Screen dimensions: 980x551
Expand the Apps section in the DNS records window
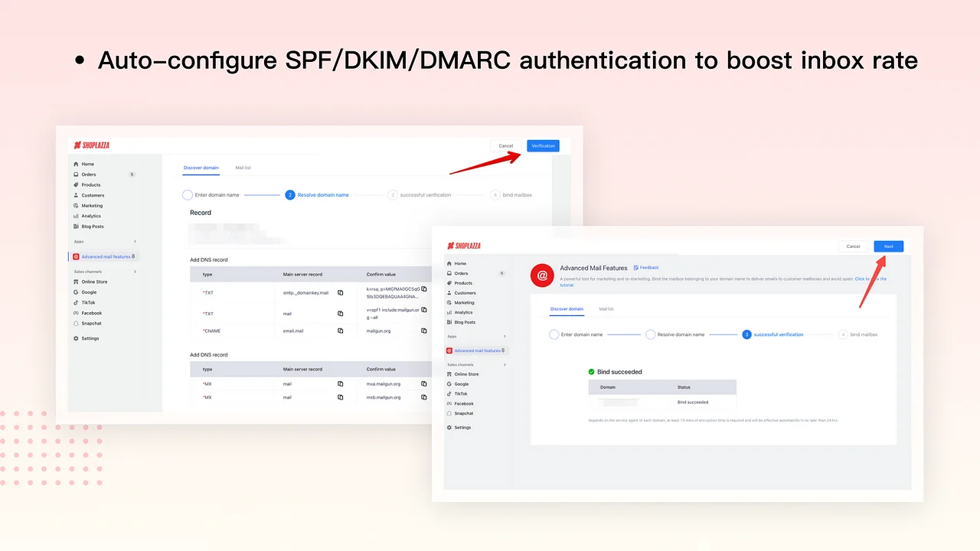pos(135,242)
